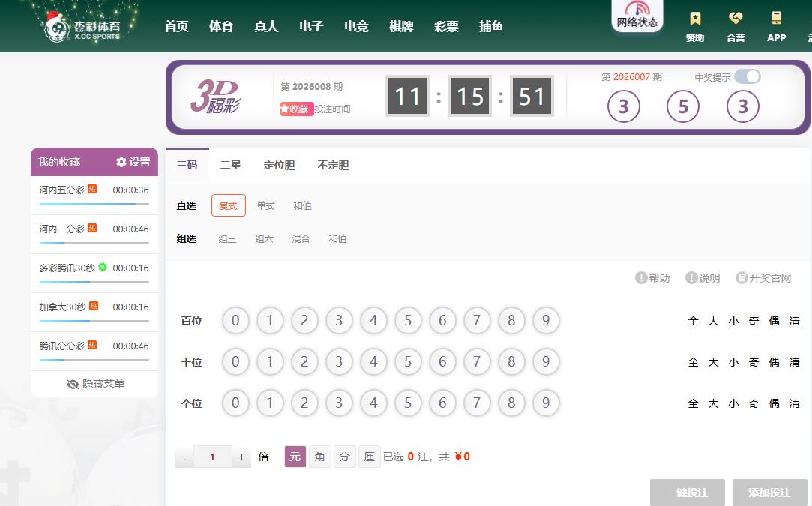The height and width of the screenshot is (506, 812).
Task: Switch to the 二星 tab
Action: click(x=230, y=165)
